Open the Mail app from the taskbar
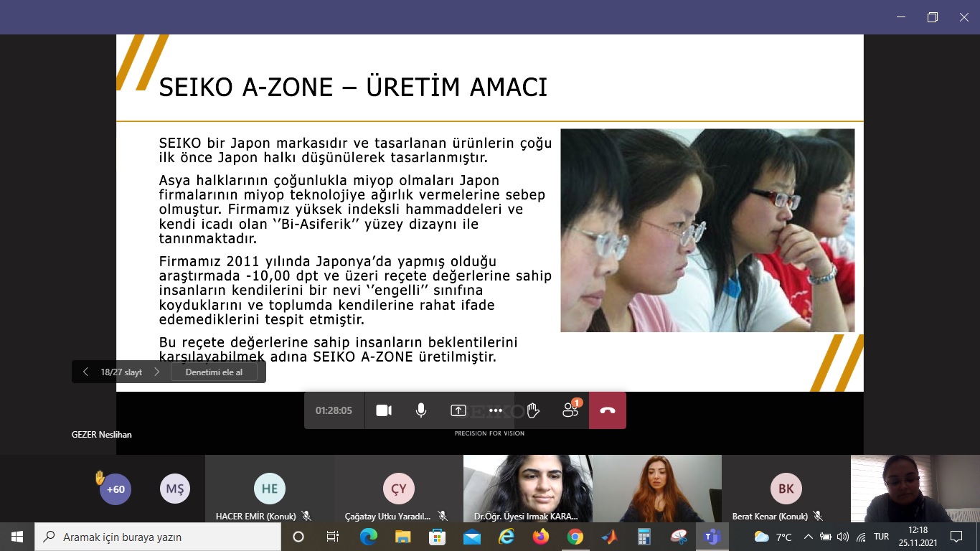This screenshot has width=980, height=551. tap(472, 537)
